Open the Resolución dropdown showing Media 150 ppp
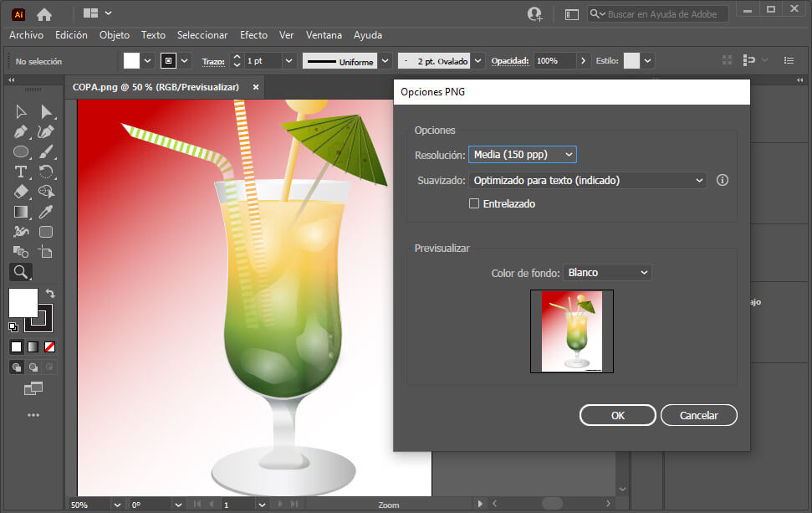The image size is (812, 513). point(522,154)
